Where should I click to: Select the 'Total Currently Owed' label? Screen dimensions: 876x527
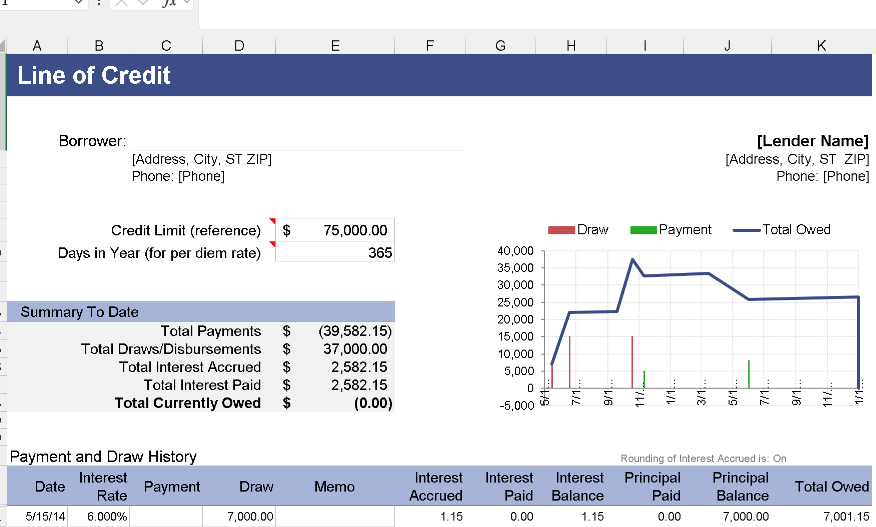[x=188, y=403]
